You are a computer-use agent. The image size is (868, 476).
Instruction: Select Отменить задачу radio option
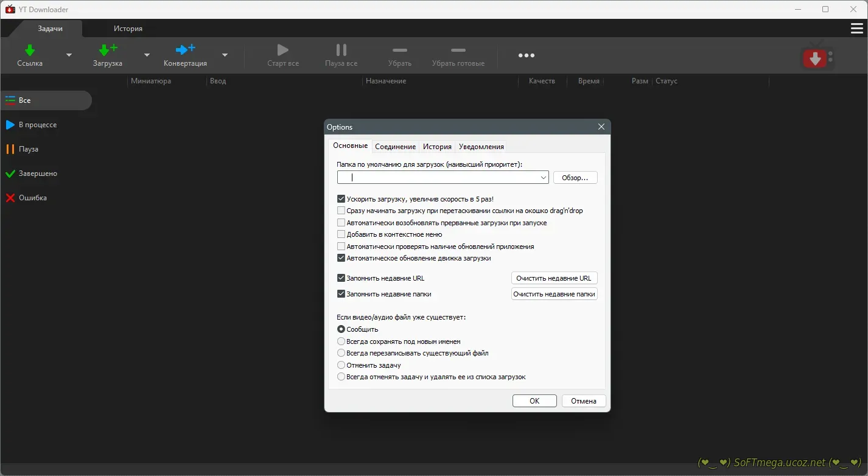click(341, 365)
